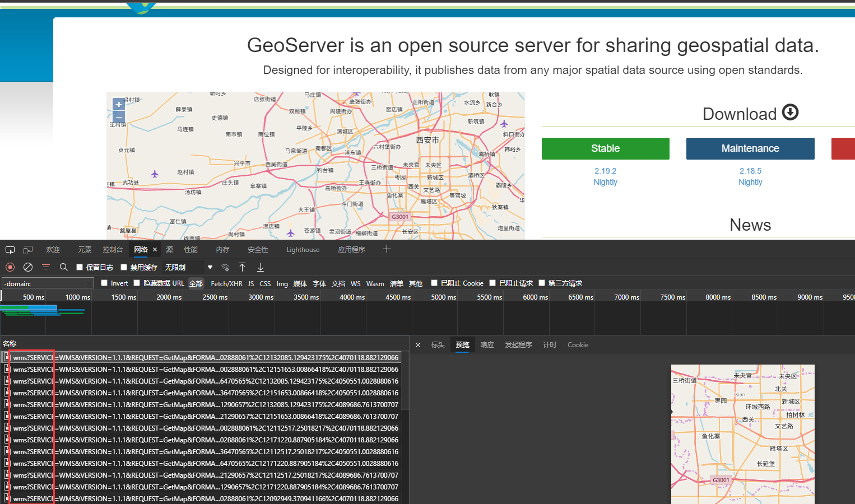Filter requests by 其他

(x=416, y=284)
